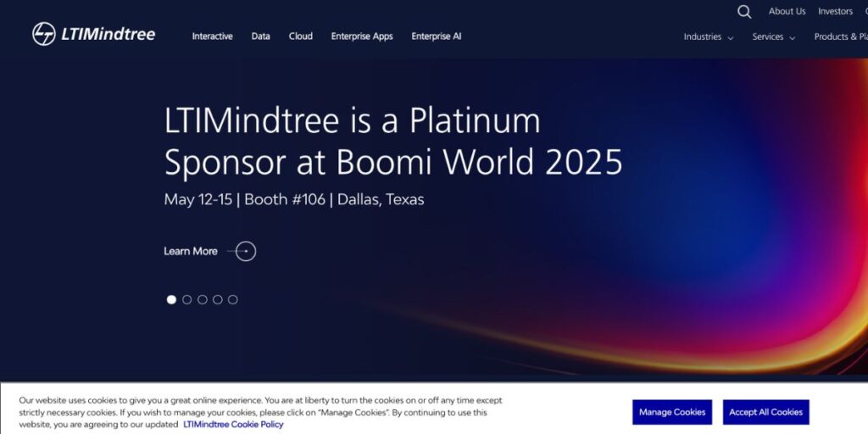This screenshot has width=868, height=434.
Task: Open the LTIMindtree Cookie Policy link
Action: (233, 425)
